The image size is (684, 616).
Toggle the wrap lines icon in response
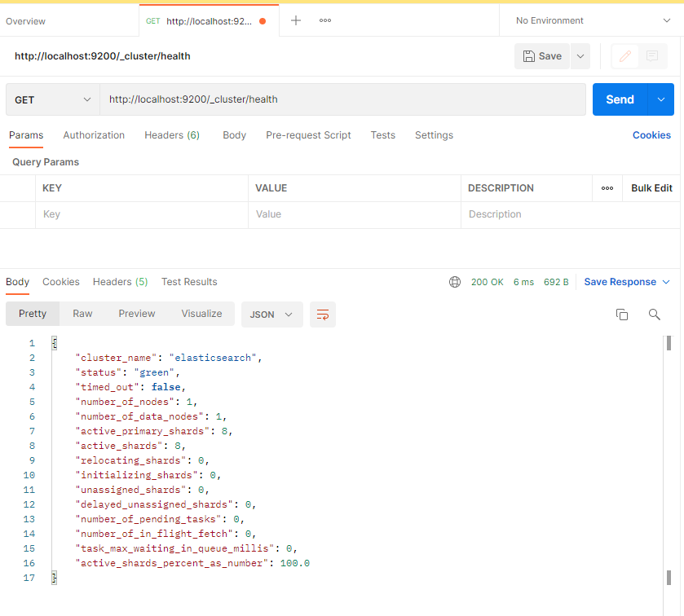point(323,315)
